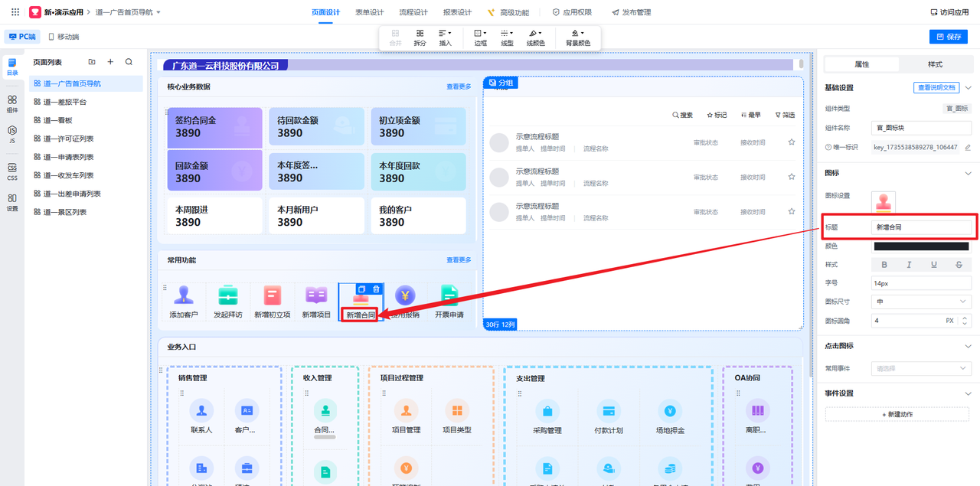Toggle italic style for the title
Viewport: 980px width, 486px height.
(x=909, y=265)
